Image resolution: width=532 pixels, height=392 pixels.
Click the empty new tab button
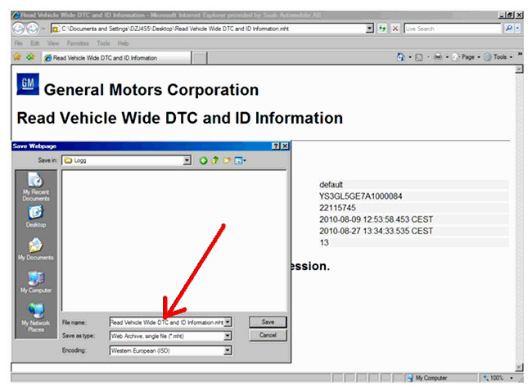point(200,58)
